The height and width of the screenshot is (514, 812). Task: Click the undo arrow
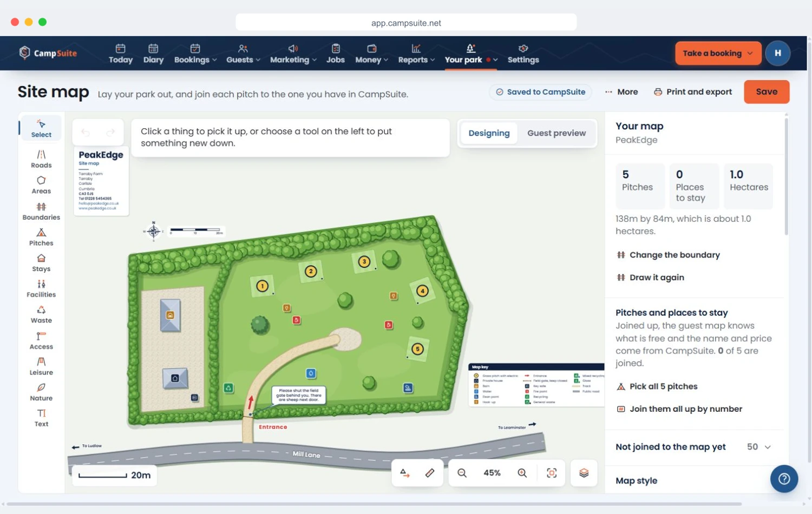tap(86, 132)
